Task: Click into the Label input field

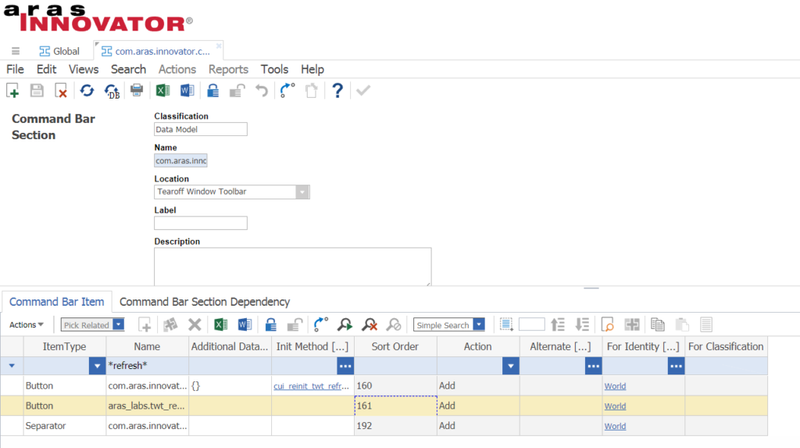Action: point(200,223)
